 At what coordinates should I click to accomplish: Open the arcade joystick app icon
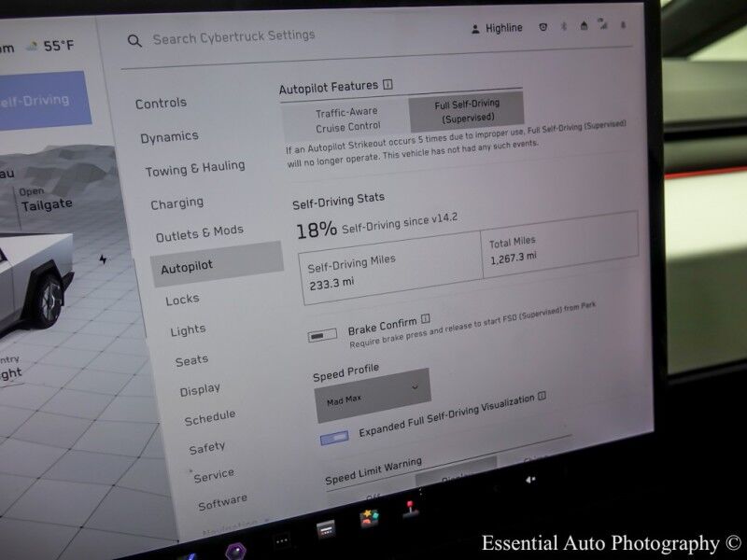(409, 509)
